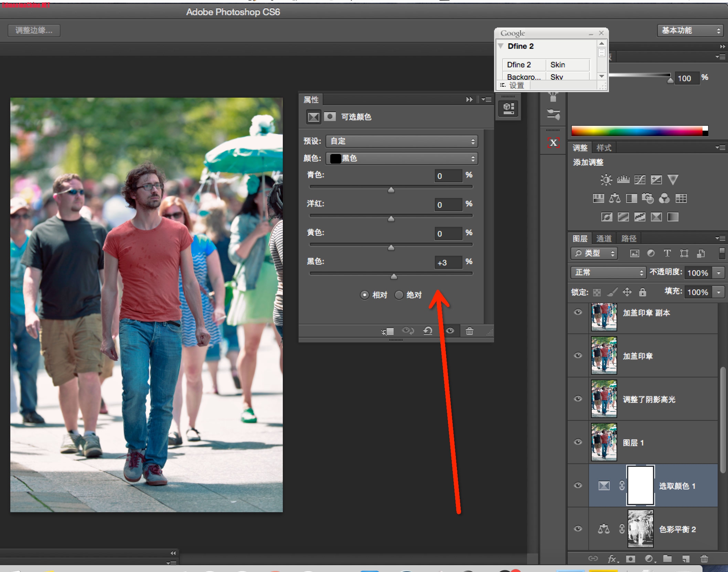Add a Levels adjustment (histogram icon)
The width and height of the screenshot is (728, 572).
click(x=623, y=179)
